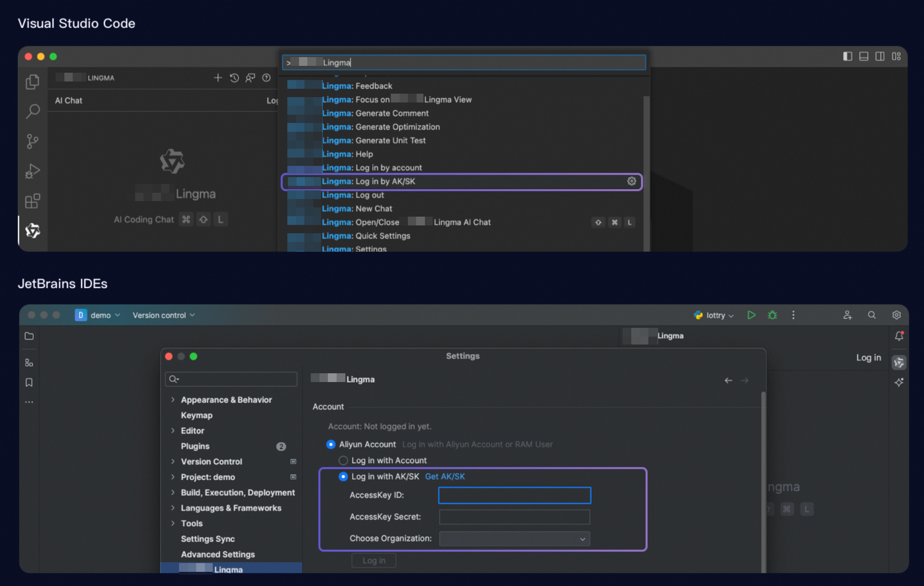Open lottry run configuration dropdown
This screenshot has width=924, height=586.
coord(714,315)
